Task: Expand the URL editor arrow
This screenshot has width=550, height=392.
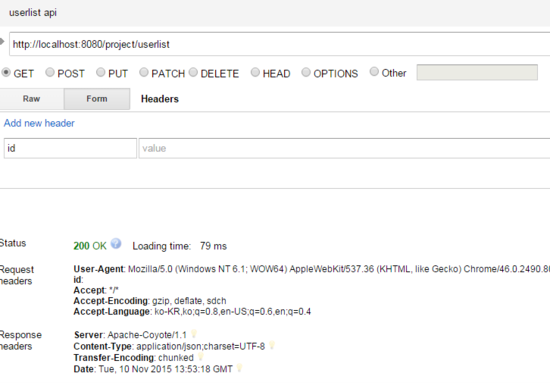Action: 2,42
